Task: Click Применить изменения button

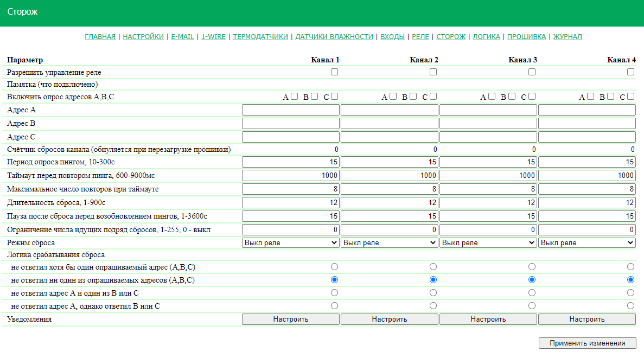Action: point(587,343)
